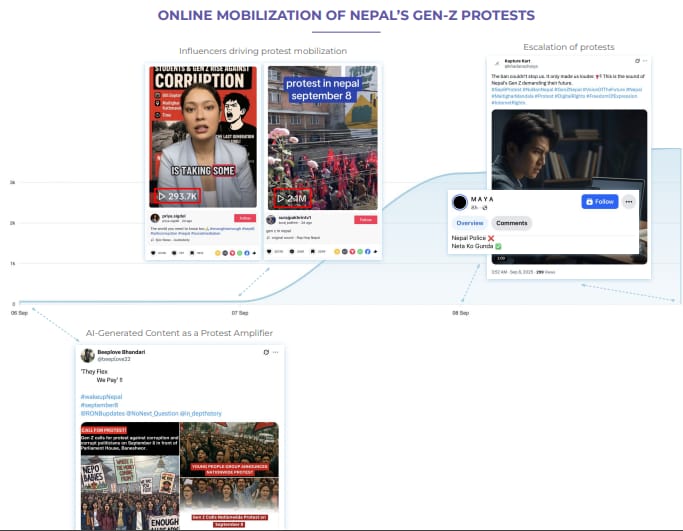Open the three-dot menu on Beeplove Bhandari's post

click(275, 352)
